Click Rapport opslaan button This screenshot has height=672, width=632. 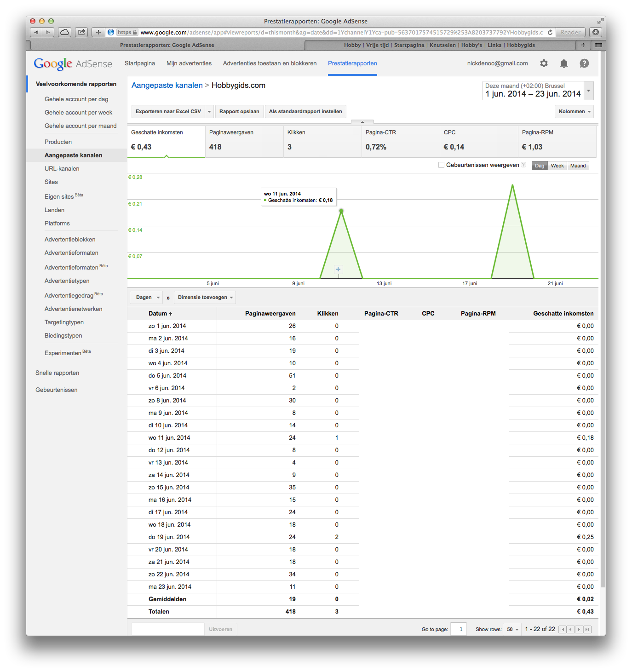[x=239, y=112]
